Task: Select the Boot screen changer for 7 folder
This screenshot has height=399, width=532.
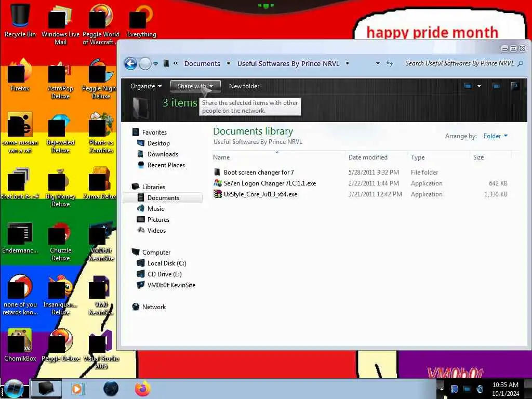Action: [x=259, y=172]
